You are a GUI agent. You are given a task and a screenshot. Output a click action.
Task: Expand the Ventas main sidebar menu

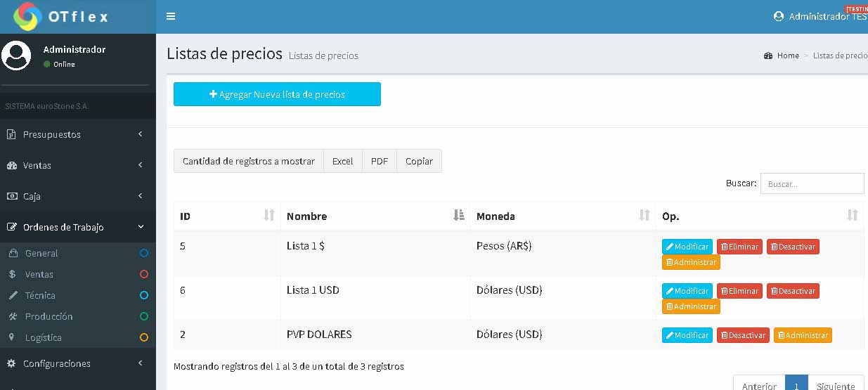tap(77, 165)
